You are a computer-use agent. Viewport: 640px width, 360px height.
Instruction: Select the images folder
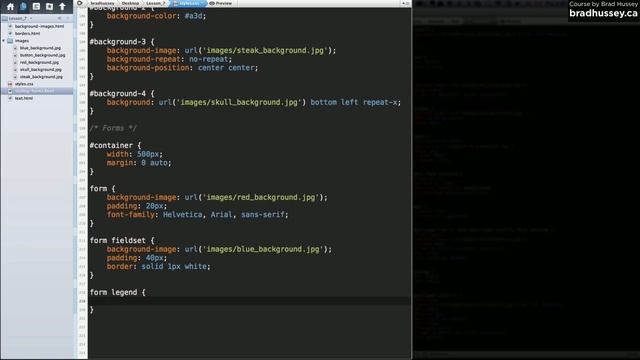[x=22, y=41]
